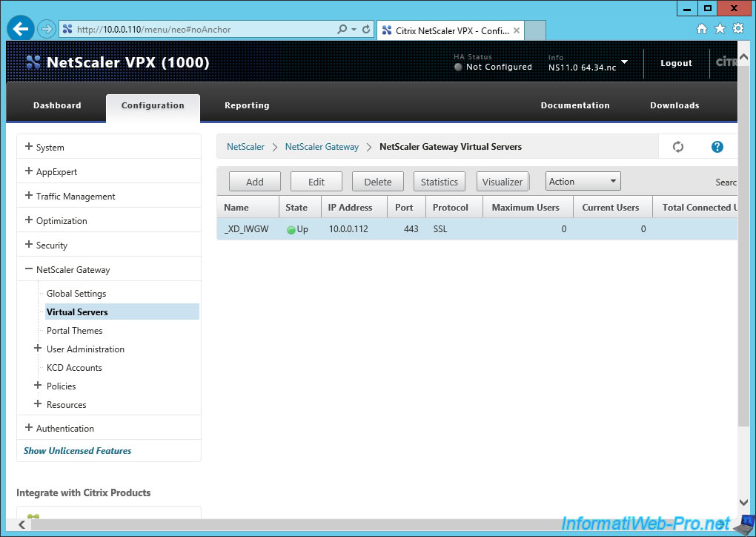
Task: Expand the Info version dropdown arrow
Action: tap(624, 62)
